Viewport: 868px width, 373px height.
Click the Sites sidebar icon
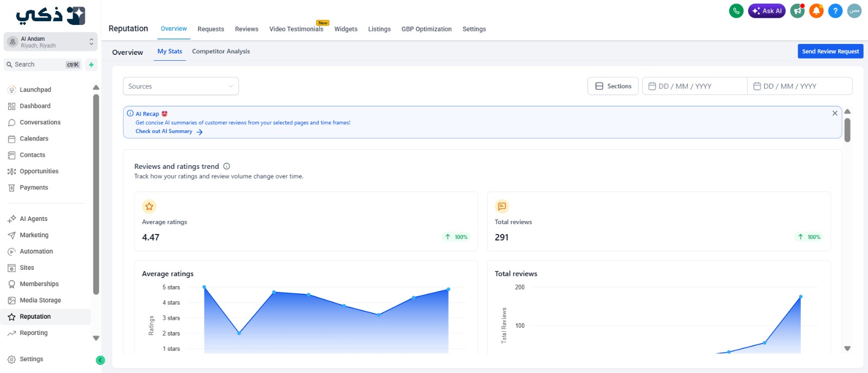[11, 268]
